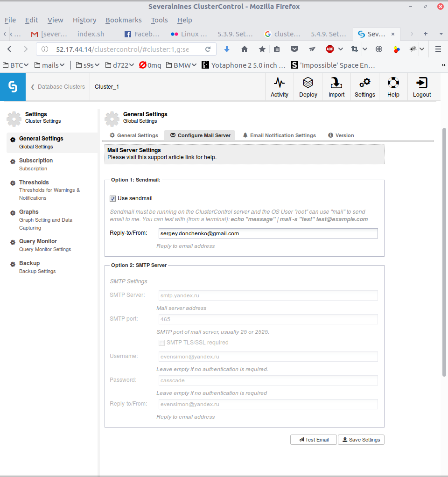This screenshot has width=448, height=477.
Task: Click the Logout icon
Action: (x=421, y=87)
